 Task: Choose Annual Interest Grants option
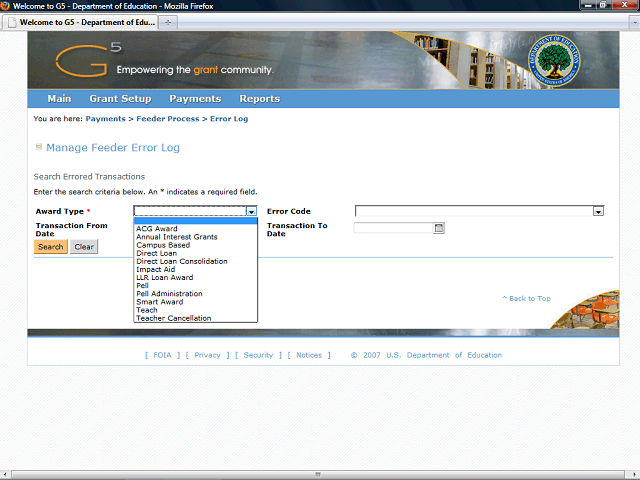click(x=177, y=237)
